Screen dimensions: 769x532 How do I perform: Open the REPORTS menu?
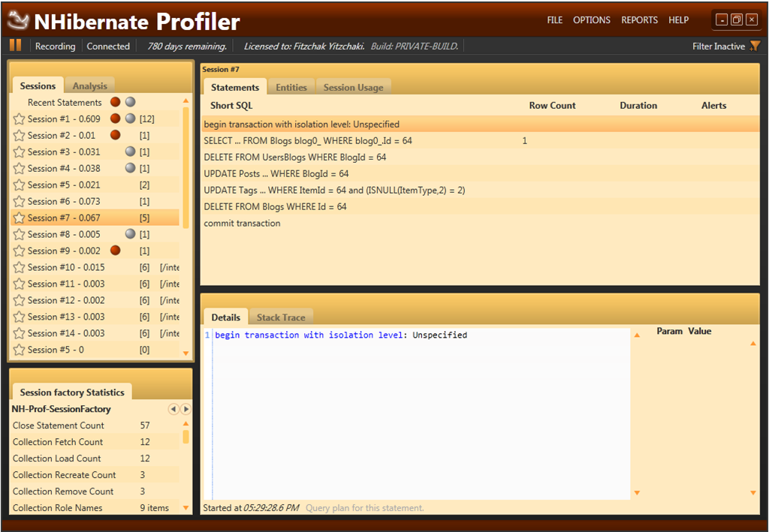click(x=640, y=20)
